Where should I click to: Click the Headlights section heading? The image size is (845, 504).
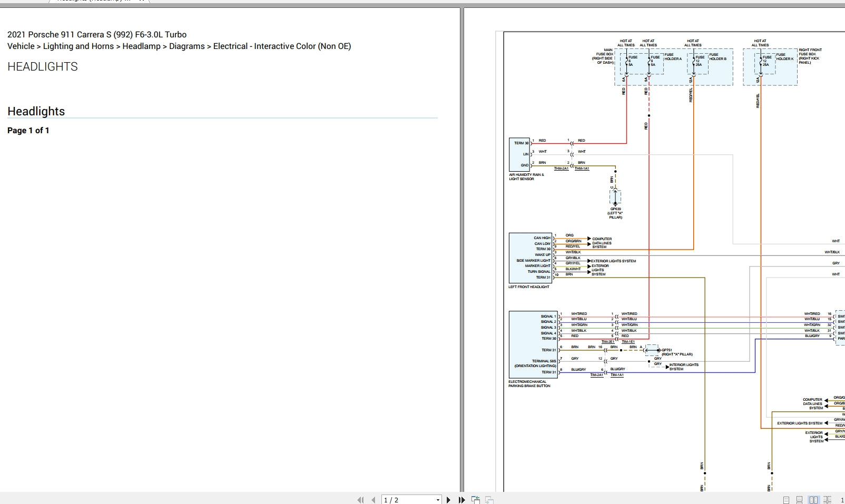(36, 111)
